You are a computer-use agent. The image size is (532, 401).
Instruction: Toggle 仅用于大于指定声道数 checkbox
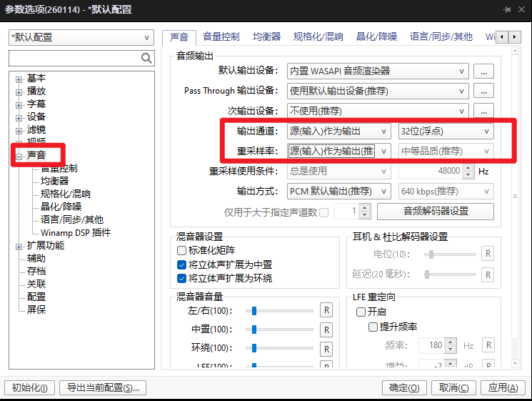(324, 212)
